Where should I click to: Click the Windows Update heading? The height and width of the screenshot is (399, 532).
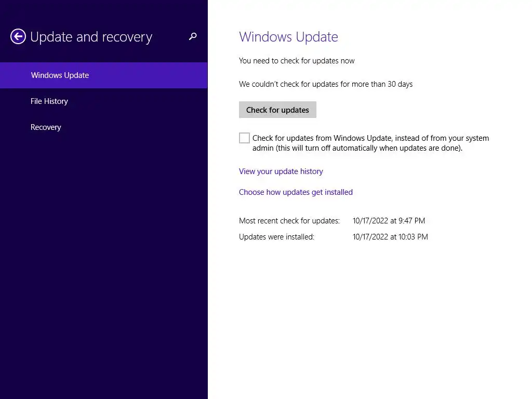[288, 37]
